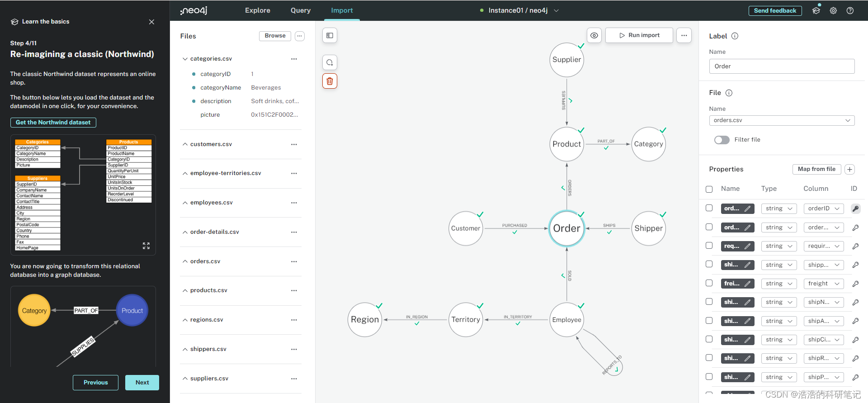Open employee-territories.csv more options menu

click(x=294, y=173)
